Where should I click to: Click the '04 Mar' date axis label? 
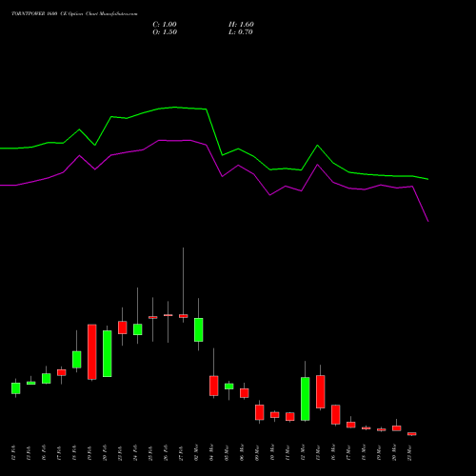coord(211,452)
